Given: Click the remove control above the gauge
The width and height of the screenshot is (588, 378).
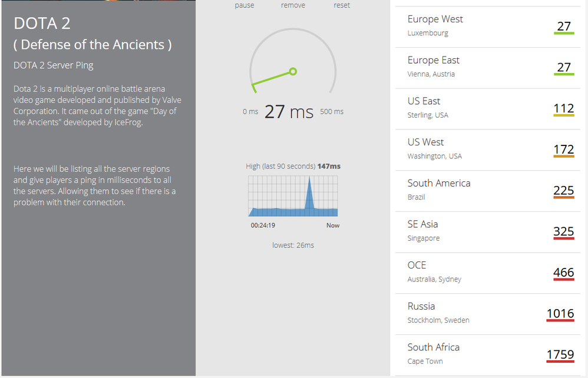Looking at the screenshot, I should click(293, 5).
